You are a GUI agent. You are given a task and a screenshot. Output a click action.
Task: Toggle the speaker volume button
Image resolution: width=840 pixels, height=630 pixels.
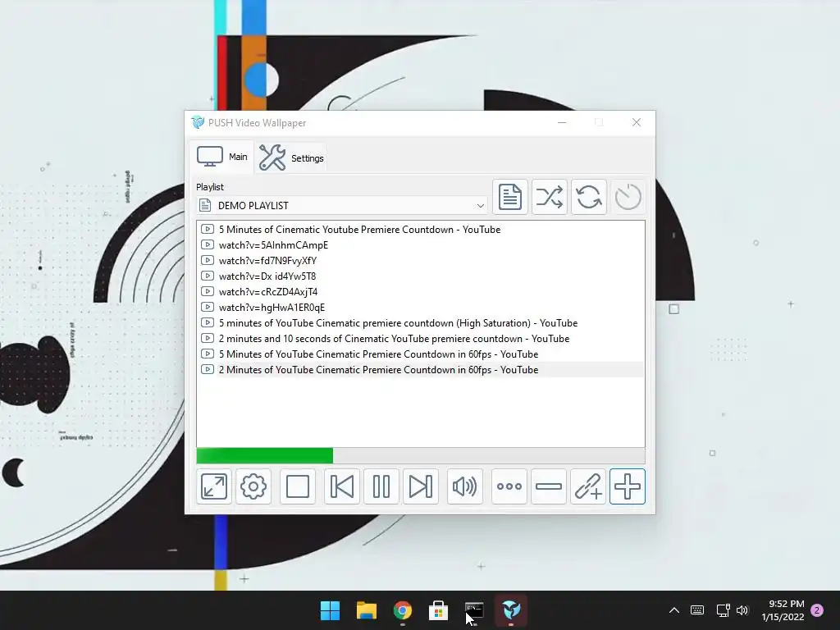click(x=464, y=486)
